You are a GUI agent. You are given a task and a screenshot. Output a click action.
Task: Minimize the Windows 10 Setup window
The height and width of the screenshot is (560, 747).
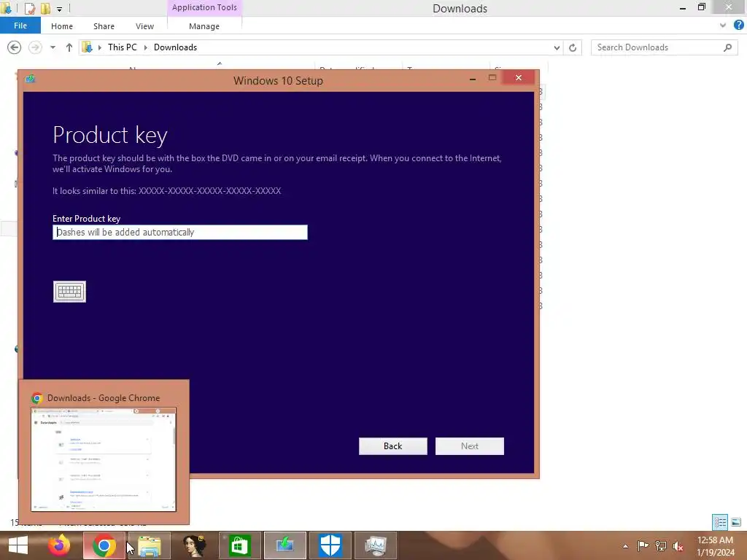click(473, 79)
